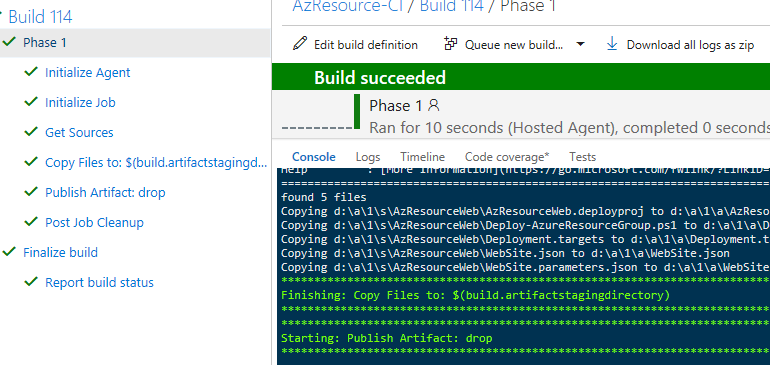This screenshot has width=770, height=365.
Task: Open the Queue new build dropdown arrow
Action: coord(580,44)
